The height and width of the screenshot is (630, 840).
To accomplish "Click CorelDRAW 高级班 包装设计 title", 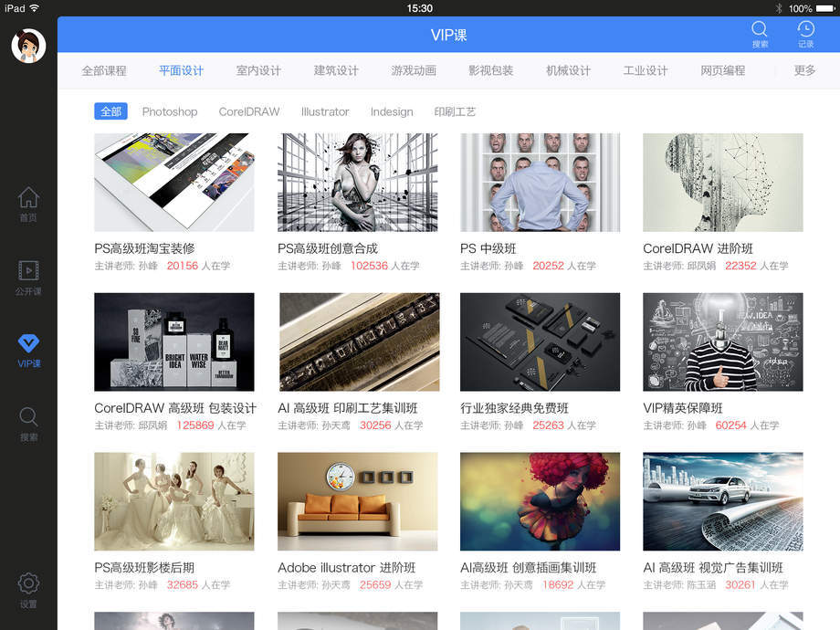I will coord(175,408).
